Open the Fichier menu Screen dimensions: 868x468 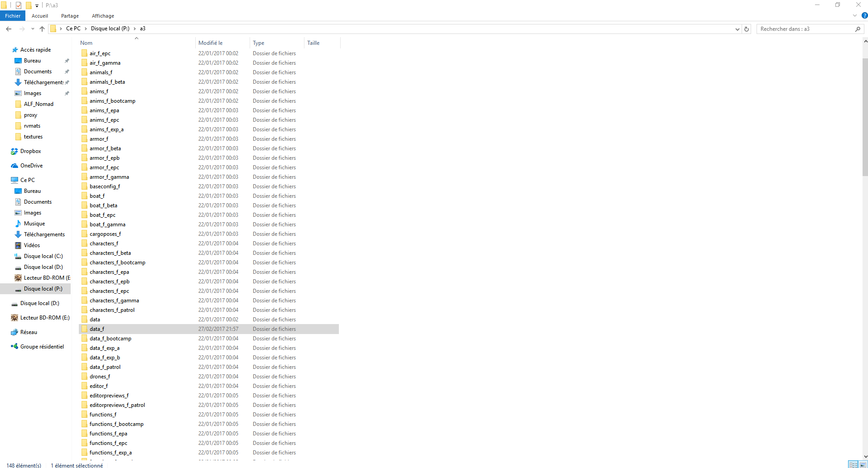tap(13, 16)
